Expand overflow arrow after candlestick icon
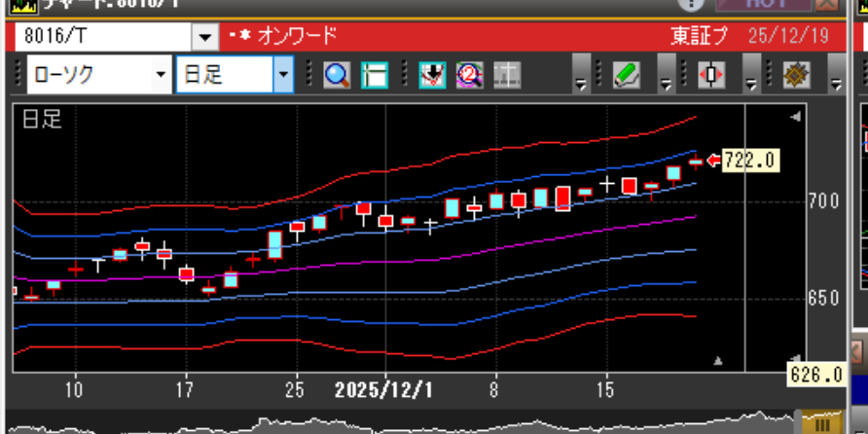 (x=751, y=77)
